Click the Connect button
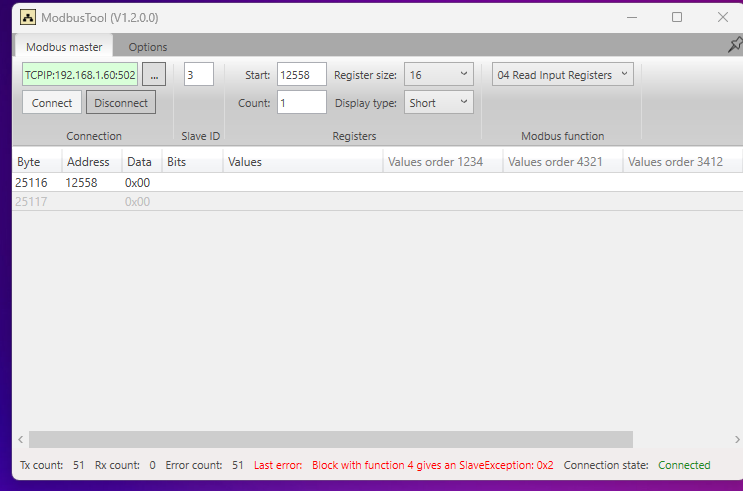Screen dimensions: 743x491 [52, 102]
